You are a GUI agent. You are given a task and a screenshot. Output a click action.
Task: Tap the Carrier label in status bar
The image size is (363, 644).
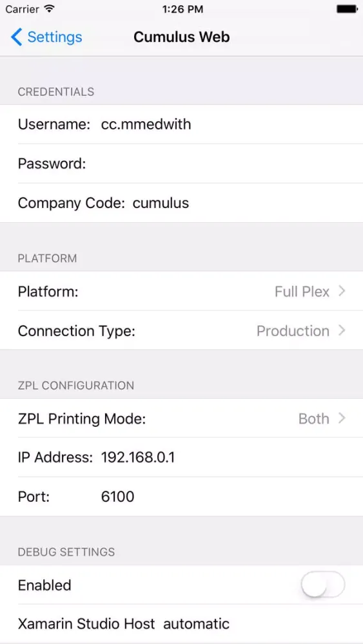23,9
